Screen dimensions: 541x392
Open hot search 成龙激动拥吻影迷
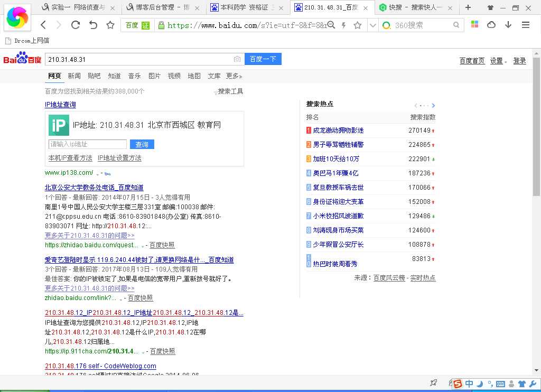click(338, 130)
